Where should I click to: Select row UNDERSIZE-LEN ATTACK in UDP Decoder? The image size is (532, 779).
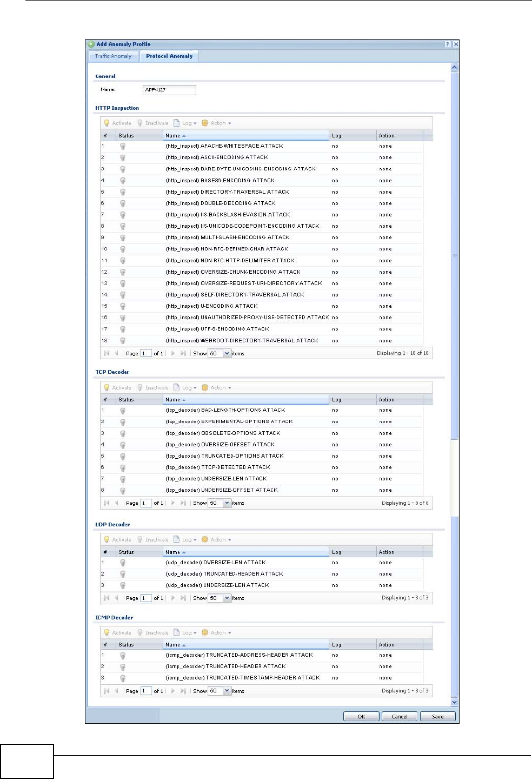click(x=262, y=585)
